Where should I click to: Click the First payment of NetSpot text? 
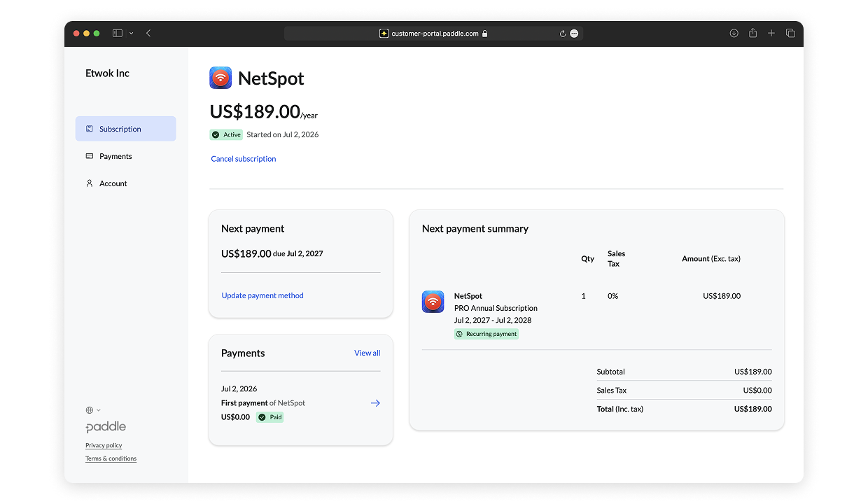click(263, 403)
